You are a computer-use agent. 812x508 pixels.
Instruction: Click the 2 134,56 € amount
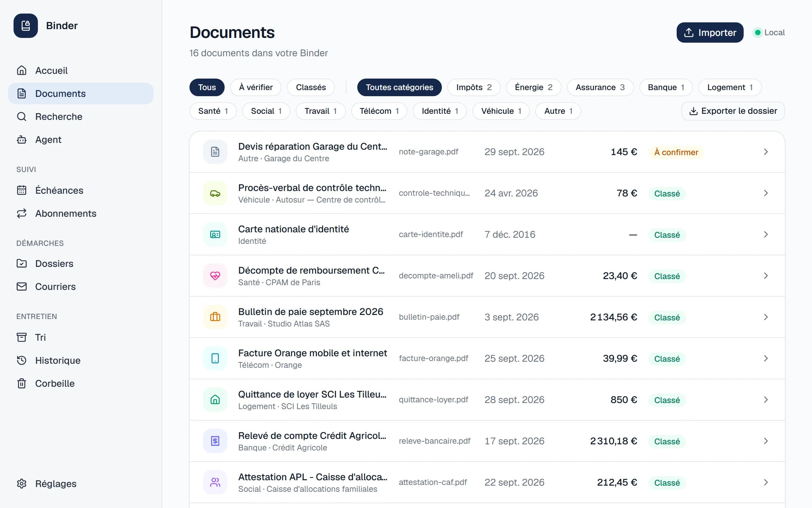point(613,317)
